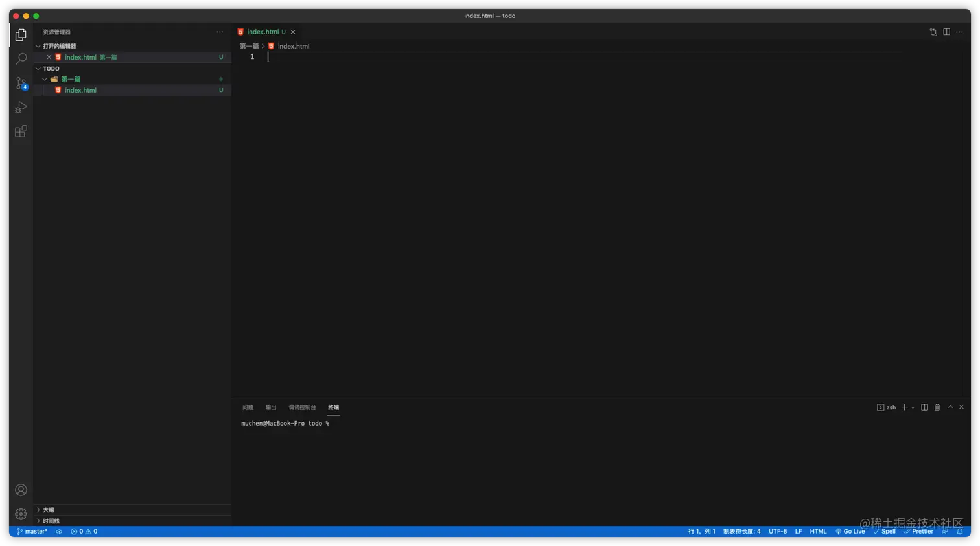Click the line number 1 gutter
Screen dimensions: 980x546
click(x=252, y=57)
